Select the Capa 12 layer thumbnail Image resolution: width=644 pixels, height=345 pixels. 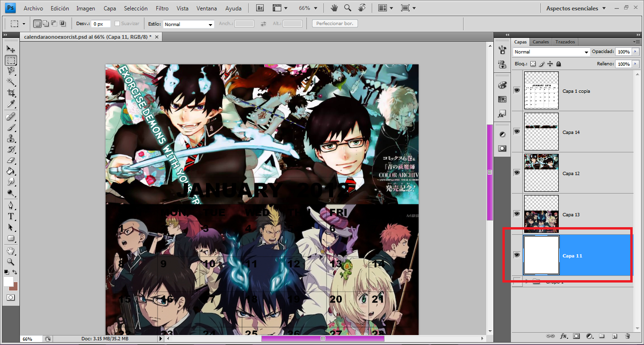pos(541,172)
